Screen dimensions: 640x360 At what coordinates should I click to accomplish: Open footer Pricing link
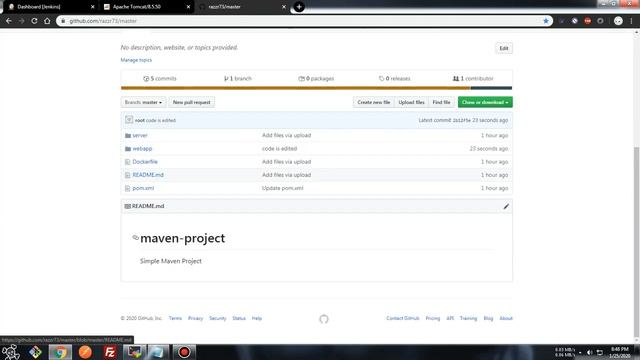click(433, 318)
